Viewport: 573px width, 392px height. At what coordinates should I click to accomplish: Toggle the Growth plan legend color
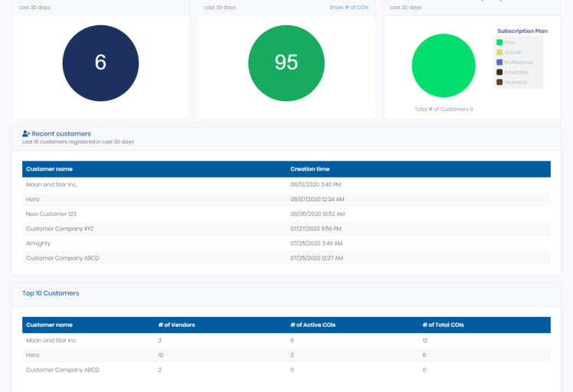tap(499, 53)
